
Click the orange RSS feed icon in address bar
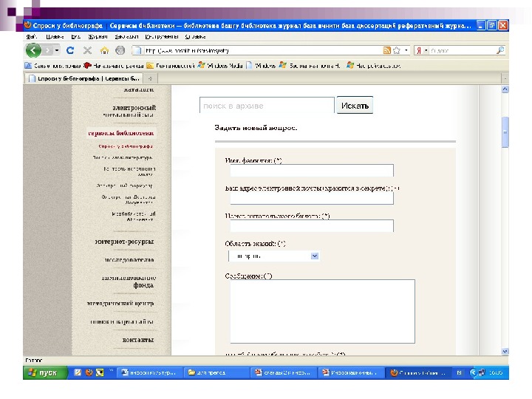point(386,50)
